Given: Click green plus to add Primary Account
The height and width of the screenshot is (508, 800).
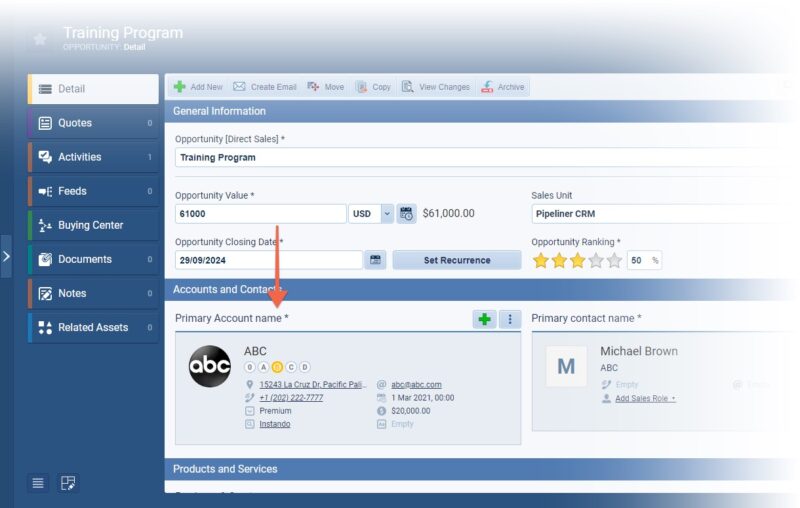Looking at the screenshot, I should (x=484, y=319).
